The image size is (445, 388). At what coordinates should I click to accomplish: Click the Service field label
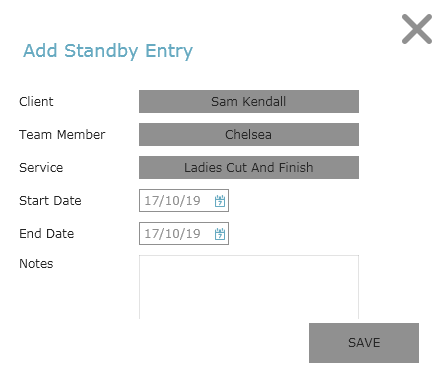pos(41,167)
